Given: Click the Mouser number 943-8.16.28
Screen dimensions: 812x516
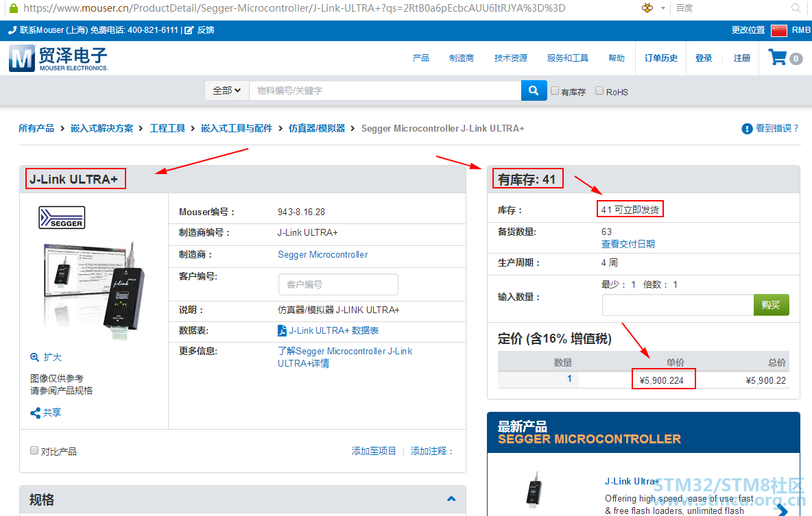Looking at the screenshot, I should tap(301, 212).
